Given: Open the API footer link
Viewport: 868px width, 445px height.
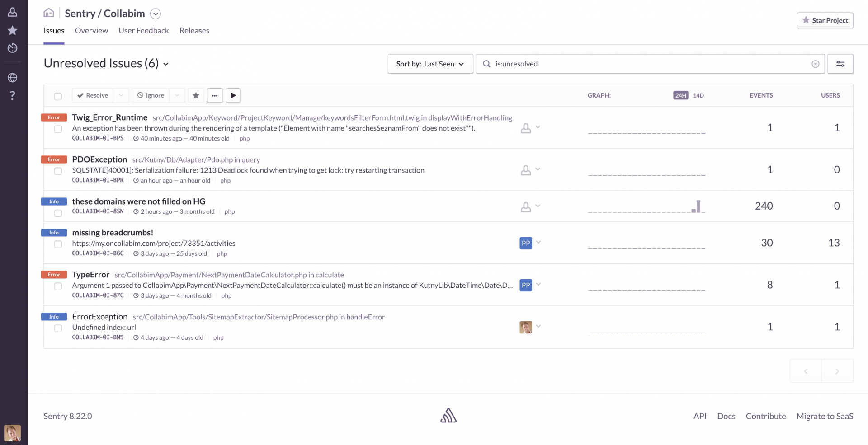Looking at the screenshot, I should 700,416.
